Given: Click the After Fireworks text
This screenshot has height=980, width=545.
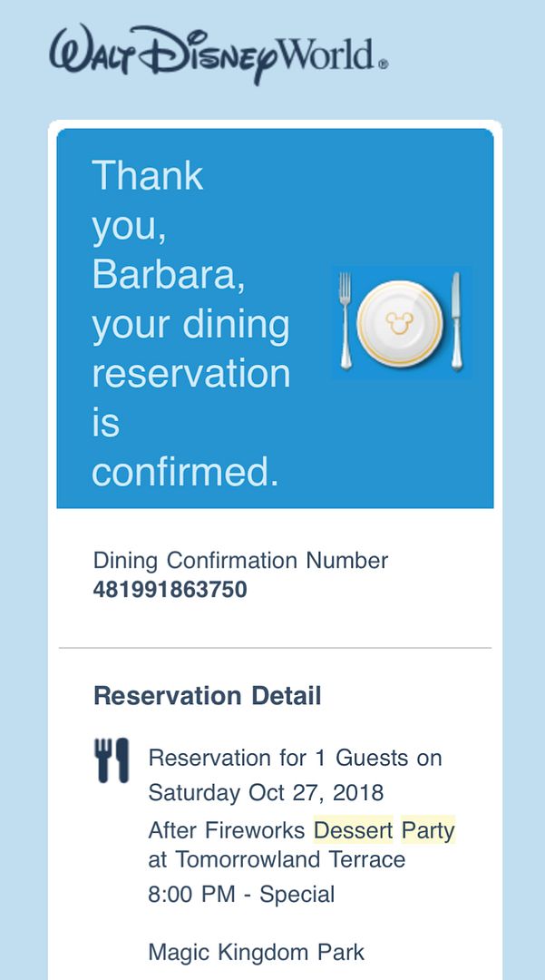Looking at the screenshot, I should [228, 830].
